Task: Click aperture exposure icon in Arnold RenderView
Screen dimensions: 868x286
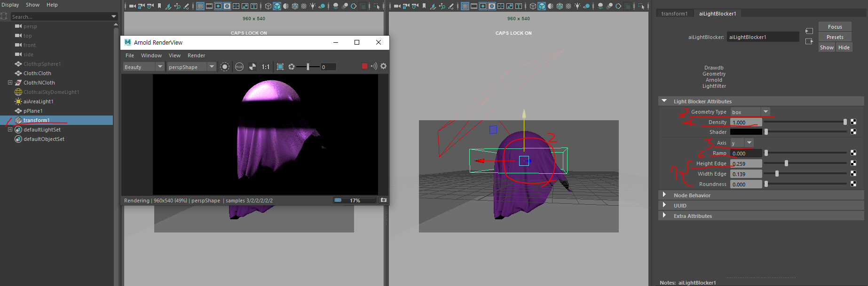Action: pos(292,67)
